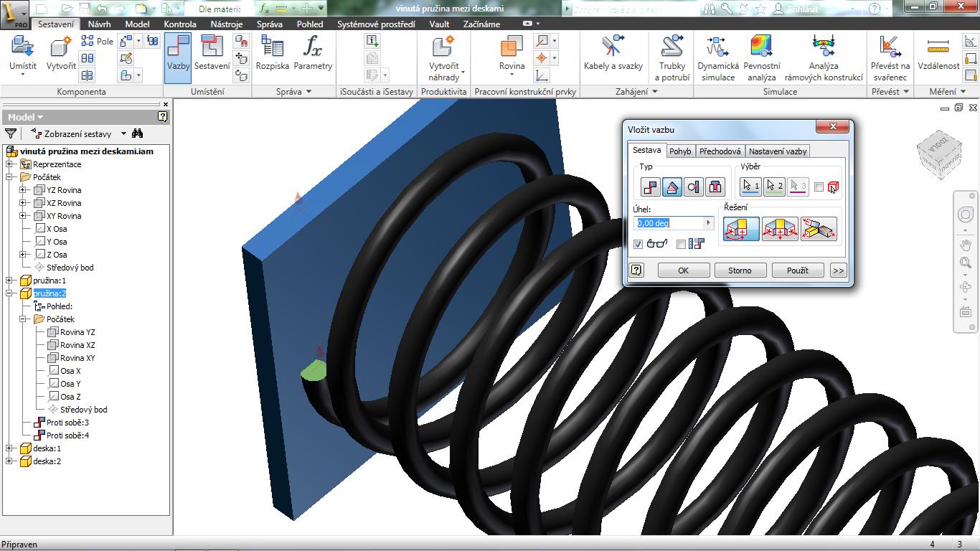Pick the directed angle solution icon
Screen dimensions: 980x551
[741, 230]
